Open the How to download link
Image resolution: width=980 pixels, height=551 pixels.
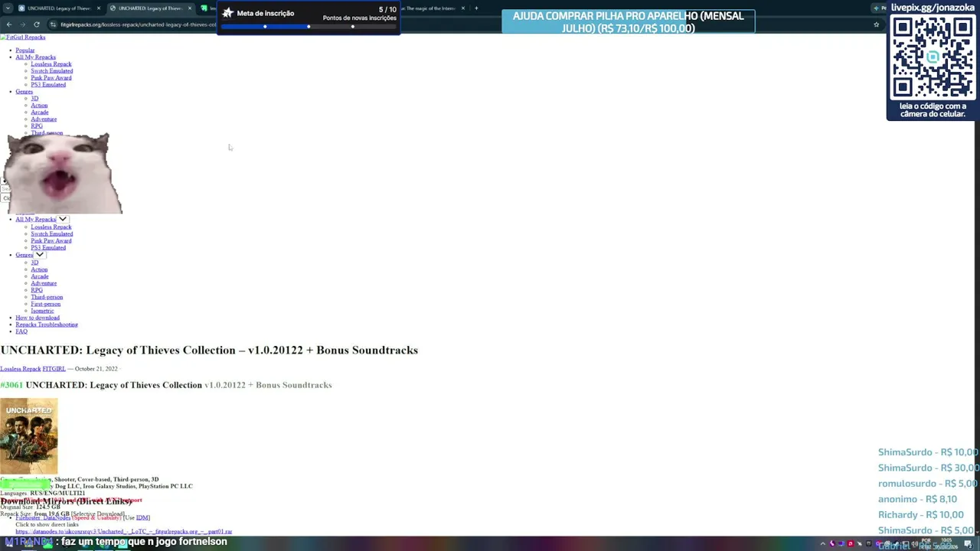click(38, 318)
